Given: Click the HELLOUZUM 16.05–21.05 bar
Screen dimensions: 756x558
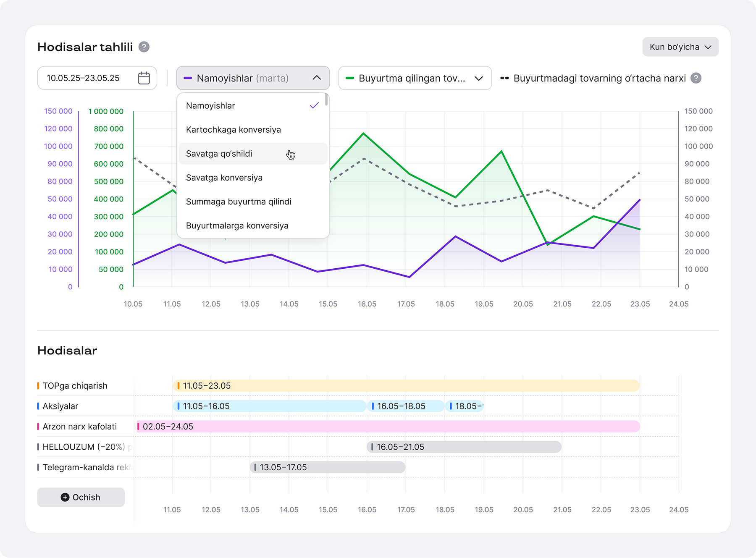Looking at the screenshot, I should 464,447.
